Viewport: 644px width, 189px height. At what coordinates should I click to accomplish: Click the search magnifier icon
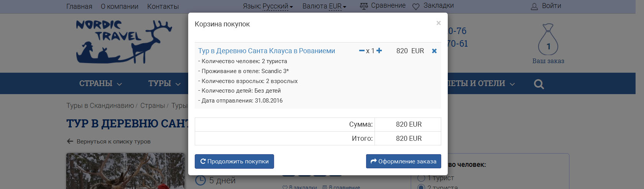(539, 84)
